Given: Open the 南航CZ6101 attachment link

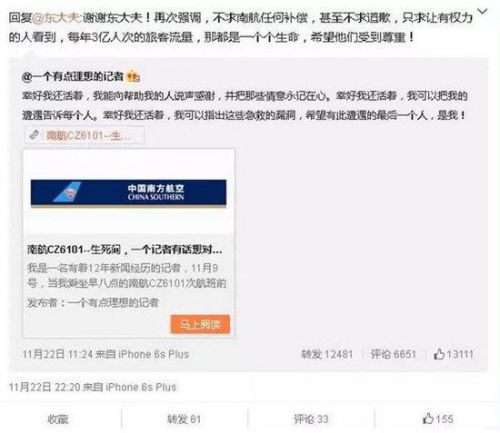Looking at the screenshot, I should tap(88, 136).
